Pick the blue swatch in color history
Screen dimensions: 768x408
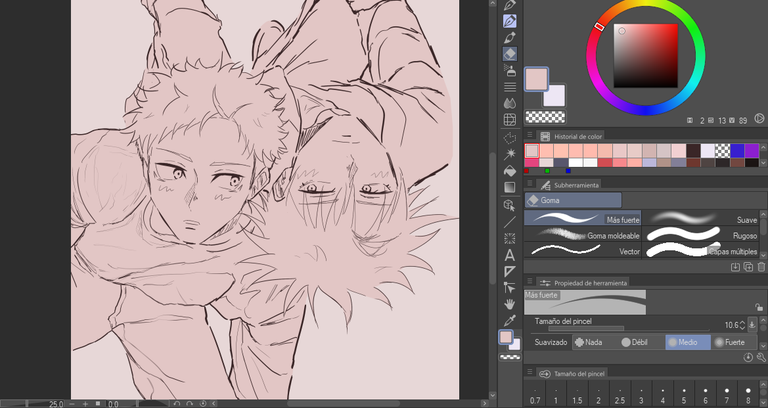pyautogui.click(x=737, y=150)
